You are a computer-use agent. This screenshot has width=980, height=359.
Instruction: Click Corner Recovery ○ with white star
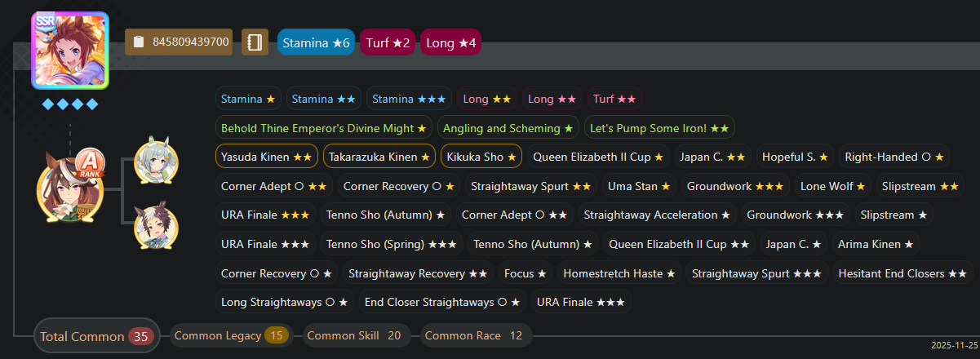(x=277, y=273)
